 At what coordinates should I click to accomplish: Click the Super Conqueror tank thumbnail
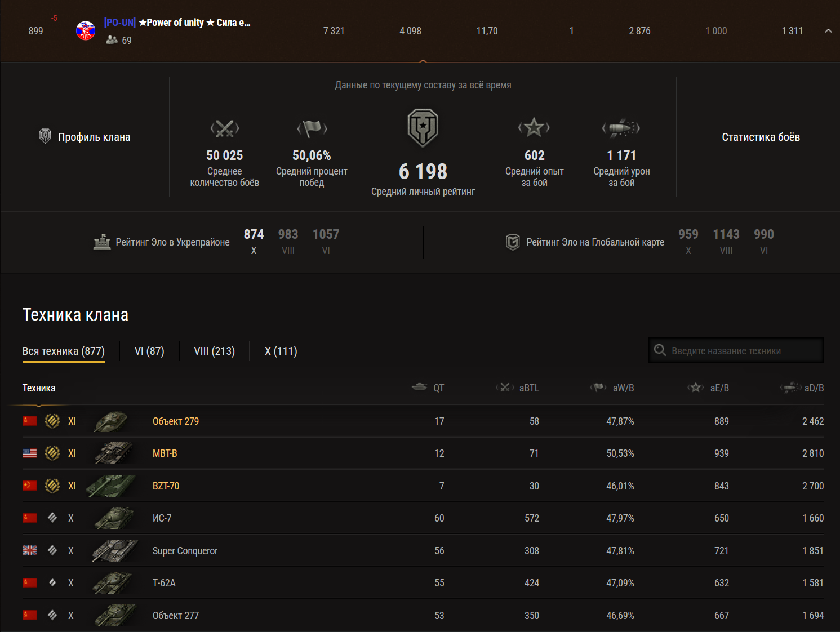(115, 551)
